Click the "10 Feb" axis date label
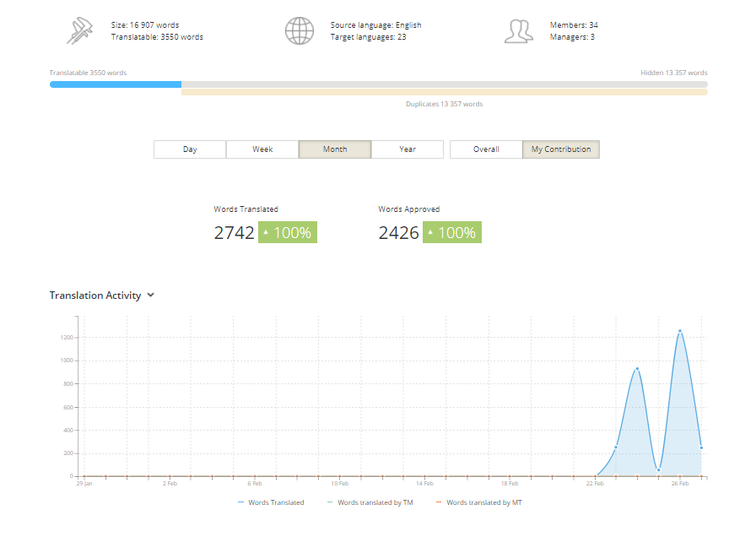 (x=339, y=484)
